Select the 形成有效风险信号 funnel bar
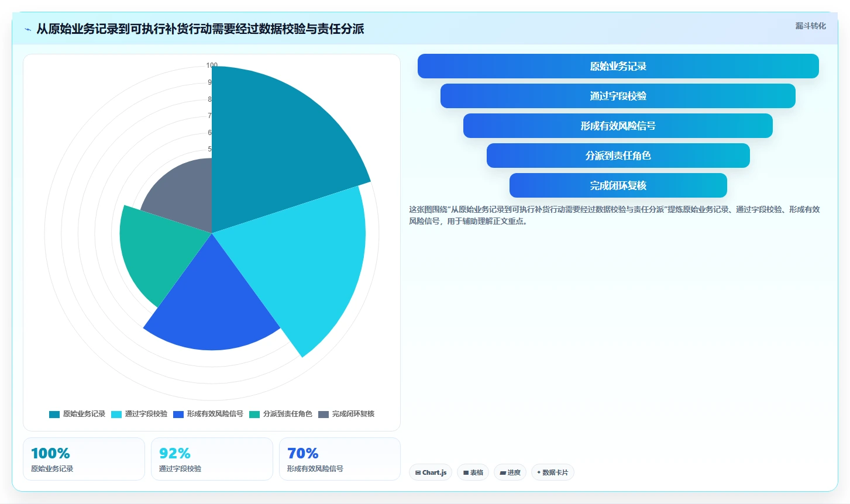Image resolution: width=850 pixels, height=504 pixels. pos(618,126)
